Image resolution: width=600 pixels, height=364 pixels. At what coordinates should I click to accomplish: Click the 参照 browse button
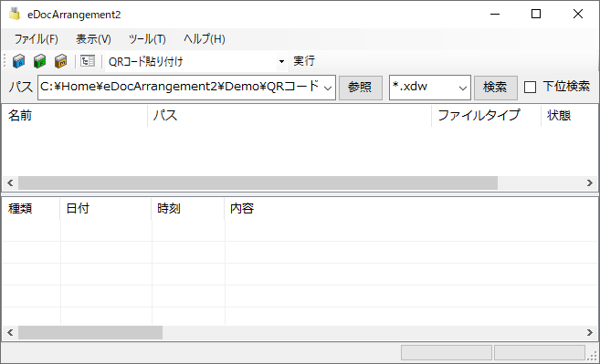361,88
